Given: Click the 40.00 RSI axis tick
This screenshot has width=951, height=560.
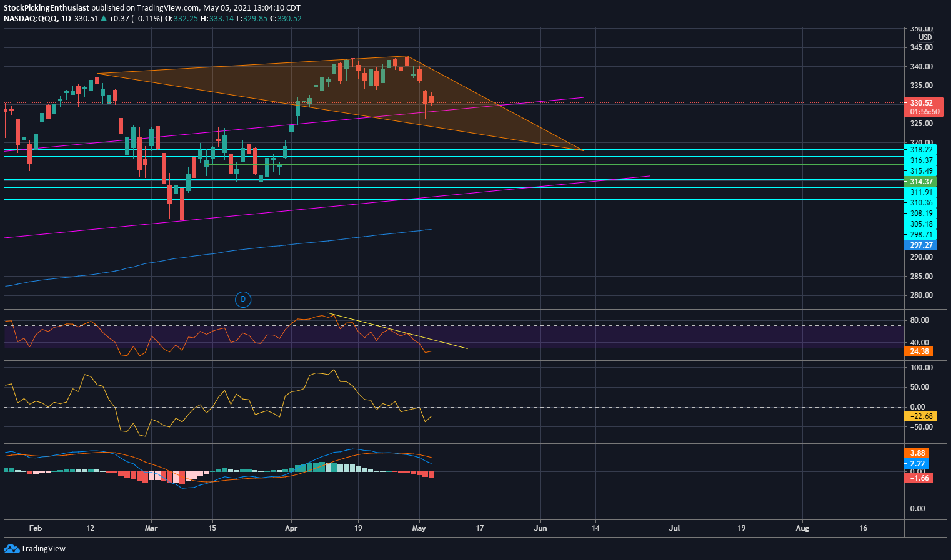Looking at the screenshot, I should [920, 343].
